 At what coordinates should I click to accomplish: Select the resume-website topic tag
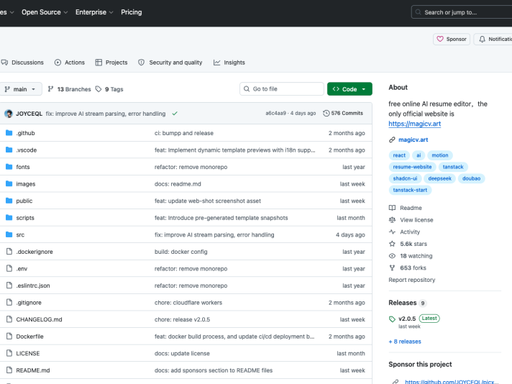[412, 167]
